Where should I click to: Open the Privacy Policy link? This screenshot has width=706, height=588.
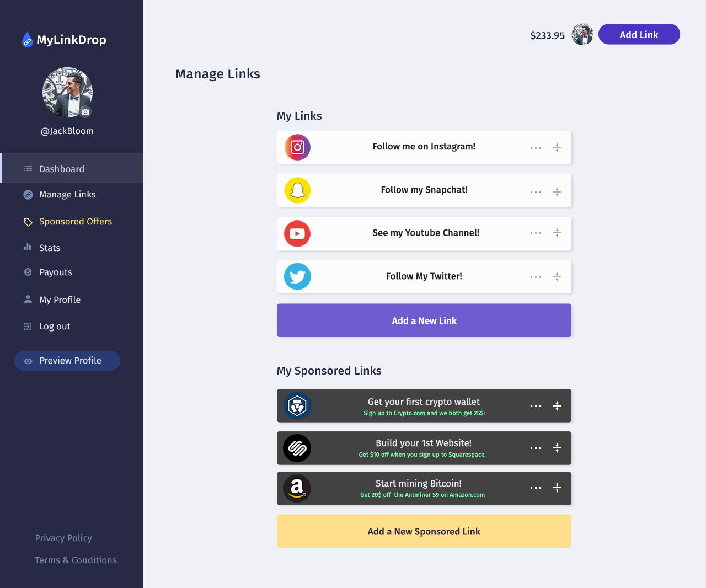click(63, 538)
